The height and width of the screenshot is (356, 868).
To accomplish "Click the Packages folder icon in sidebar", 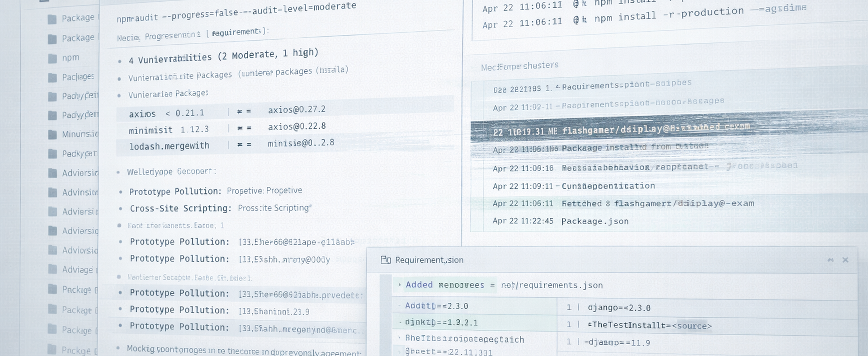I will (x=52, y=78).
